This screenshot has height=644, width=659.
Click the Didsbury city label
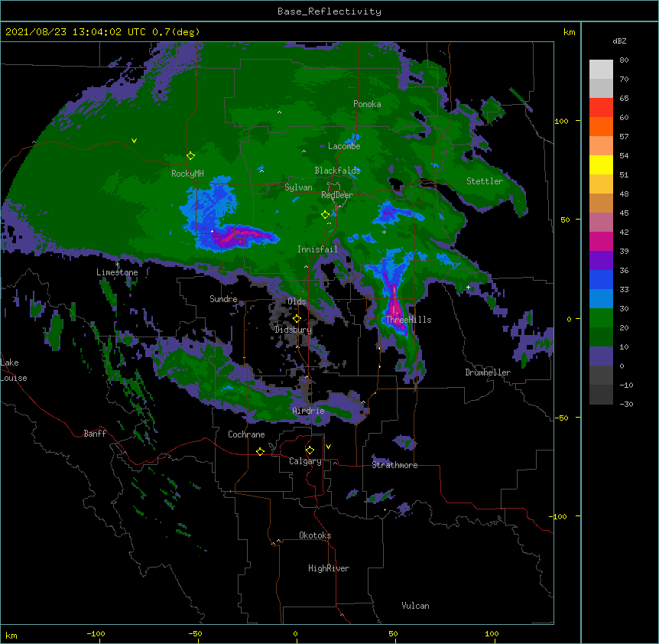[x=294, y=330]
